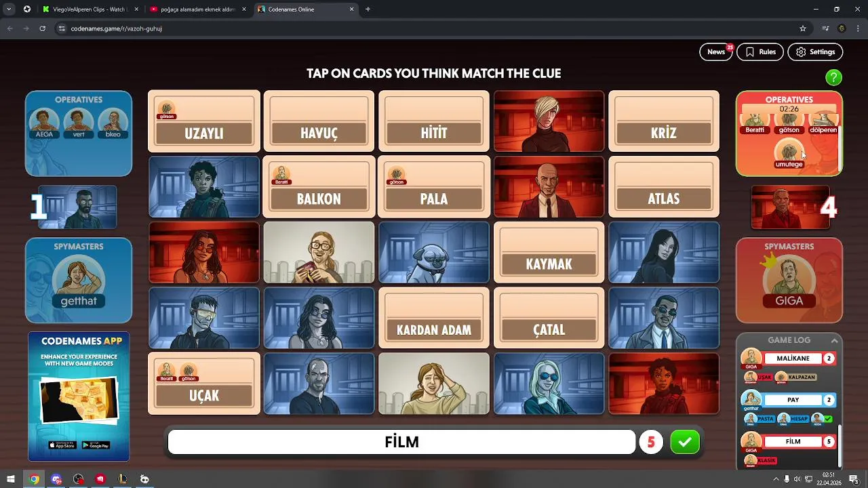
Task: Open the App Store download badge
Action: [x=62, y=445]
